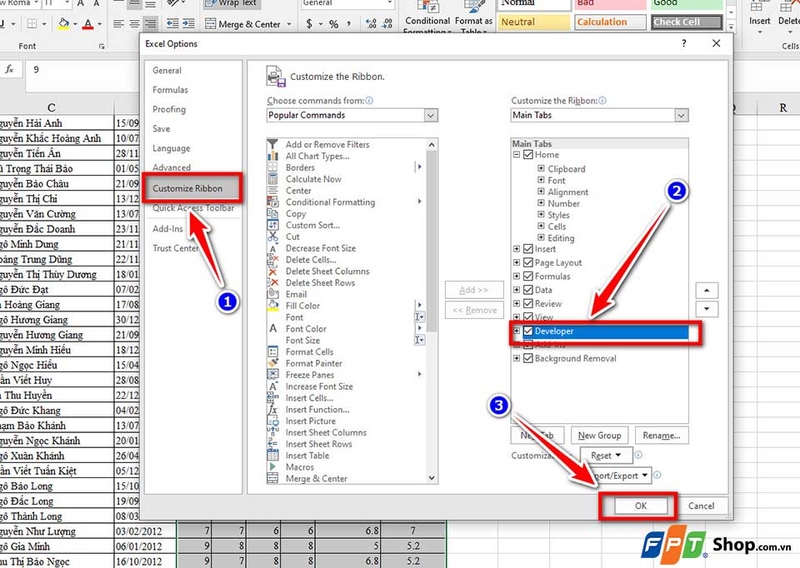Viewport: 800px width, 568px height.
Task: Click the Insert Function fx icon in list
Action: pyautogui.click(x=273, y=410)
